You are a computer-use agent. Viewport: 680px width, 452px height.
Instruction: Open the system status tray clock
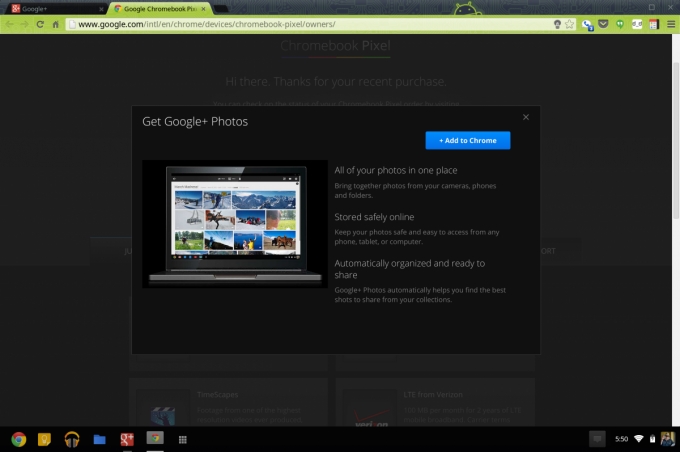coord(621,439)
